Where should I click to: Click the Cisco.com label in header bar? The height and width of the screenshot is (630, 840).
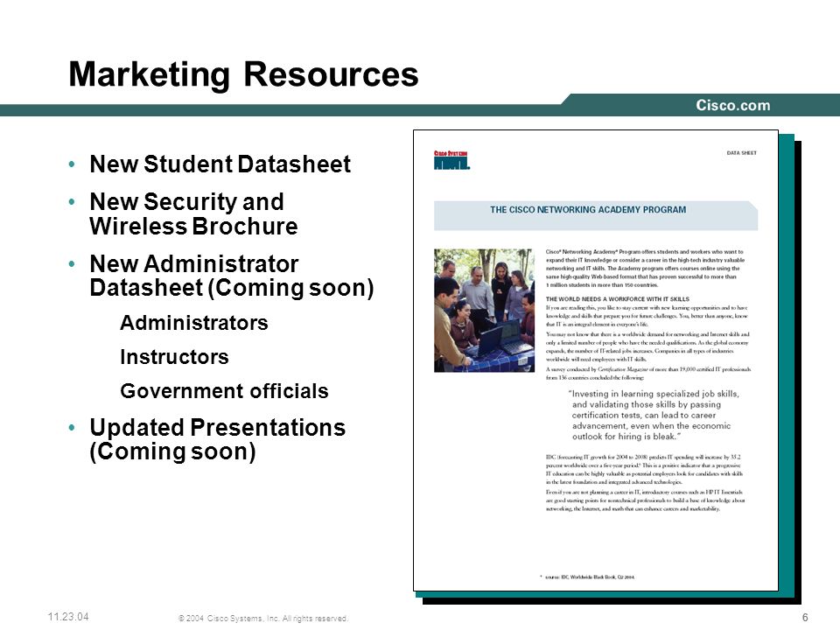(732, 105)
